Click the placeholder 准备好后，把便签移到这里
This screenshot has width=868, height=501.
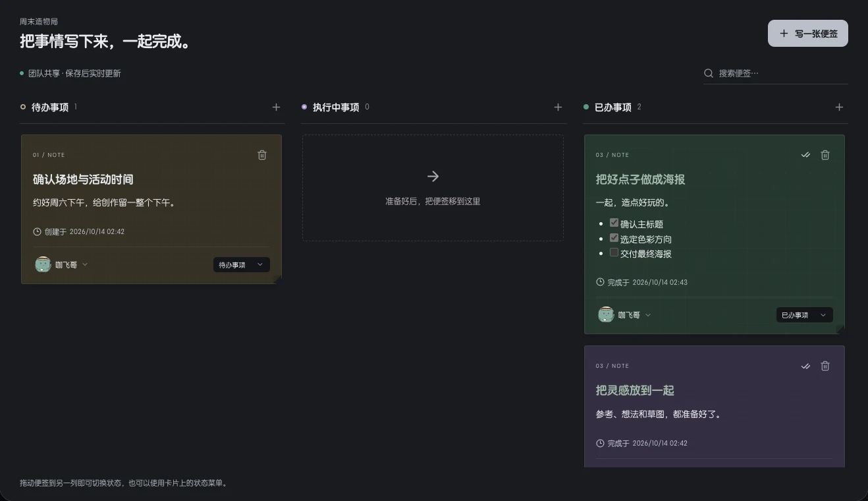pyautogui.click(x=433, y=201)
